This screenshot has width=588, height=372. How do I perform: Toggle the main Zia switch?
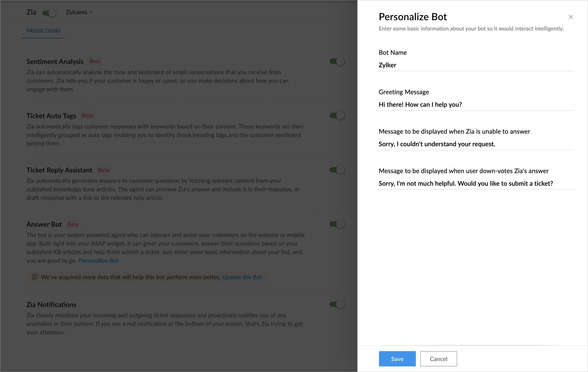pyautogui.click(x=49, y=13)
